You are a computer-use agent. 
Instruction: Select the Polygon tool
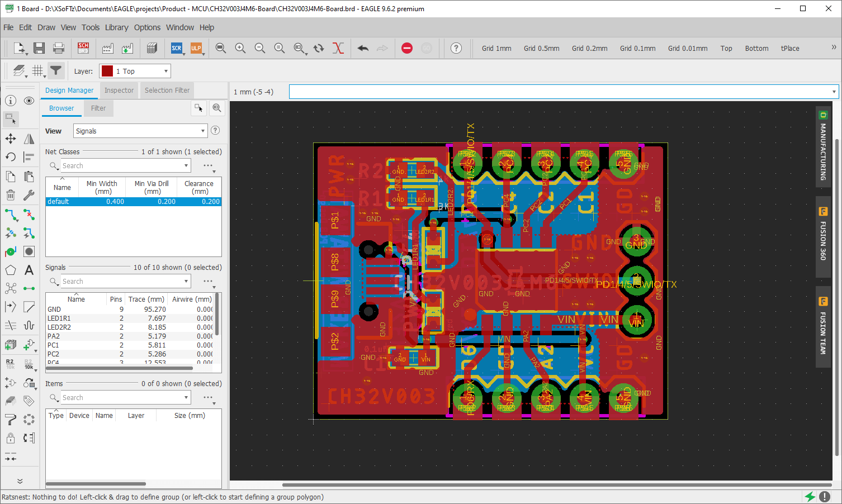point(11,270)
